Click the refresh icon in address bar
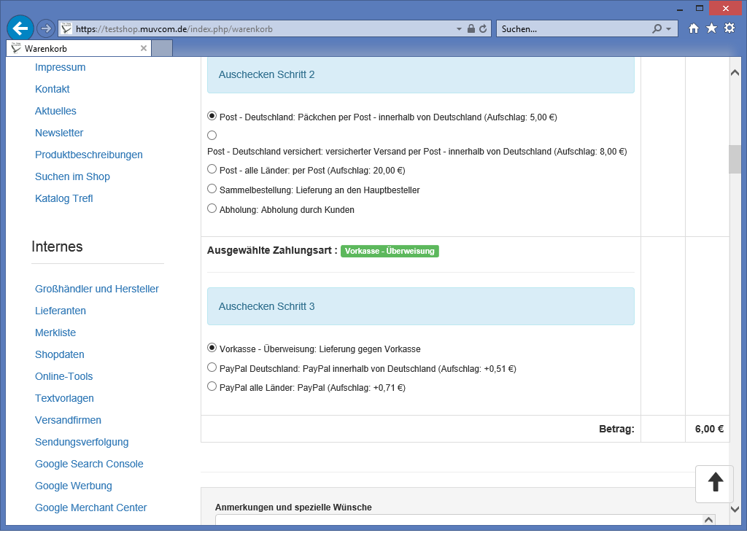The width and height of the screenshot is (747, 560). click(x=483, y=28)
